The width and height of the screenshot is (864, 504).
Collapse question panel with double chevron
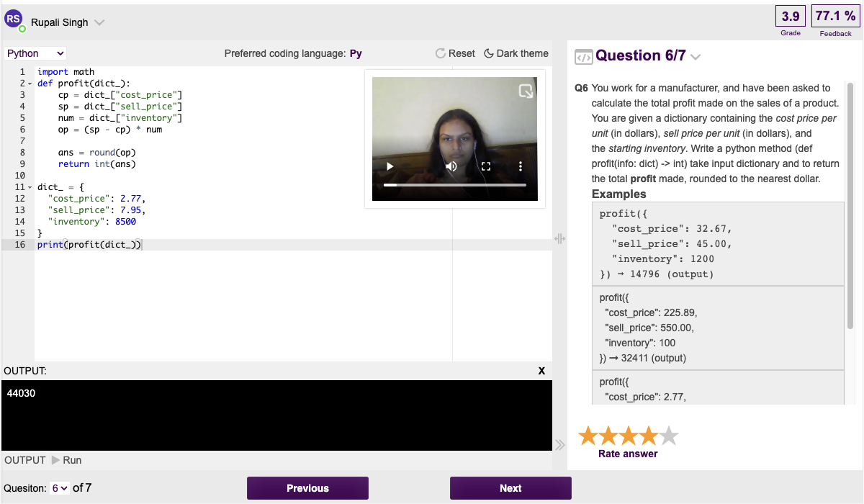(559, 445)
